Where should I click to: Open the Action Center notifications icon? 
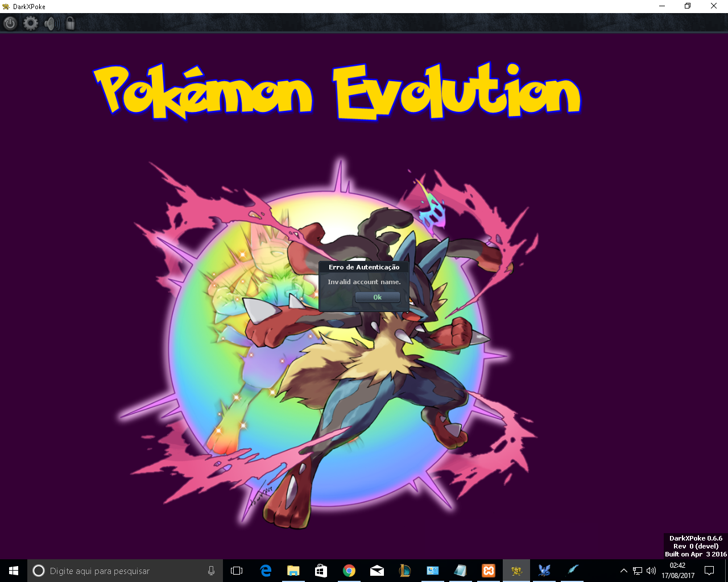coord(709,571)
